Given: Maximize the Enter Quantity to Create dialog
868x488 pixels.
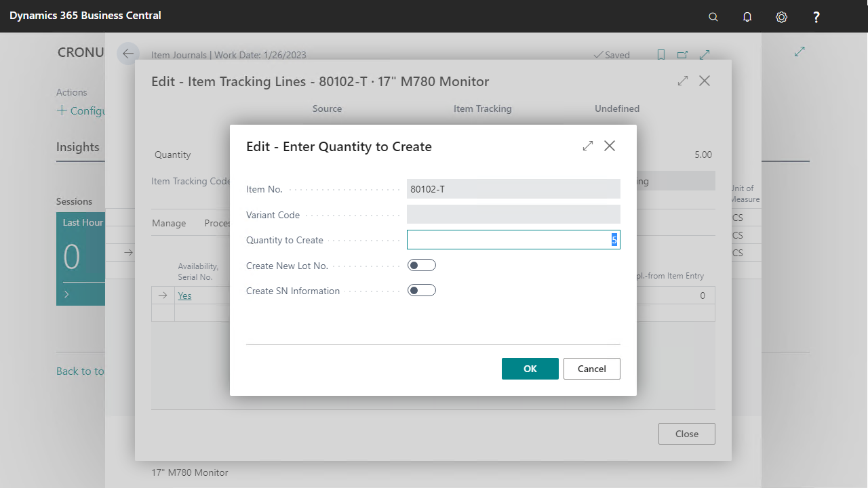Looking at the screenshot, I should pyautogui.click(x=588, y=146).
